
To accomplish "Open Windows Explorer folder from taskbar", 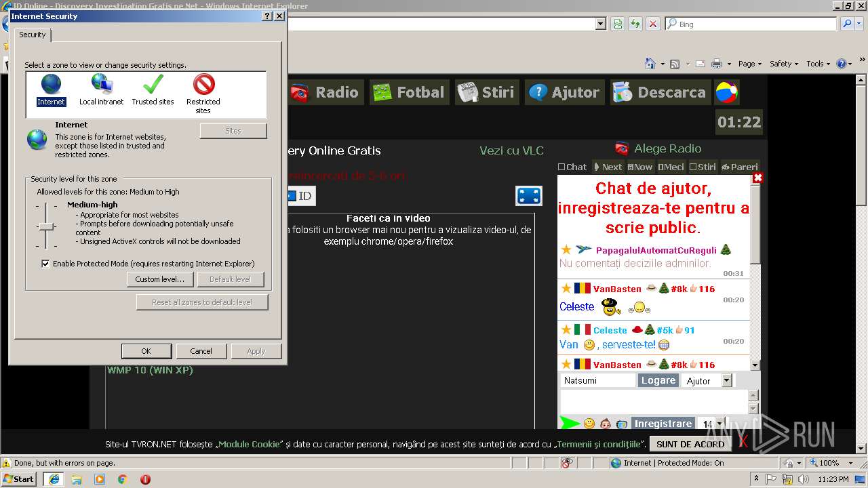I will (77, 479).
